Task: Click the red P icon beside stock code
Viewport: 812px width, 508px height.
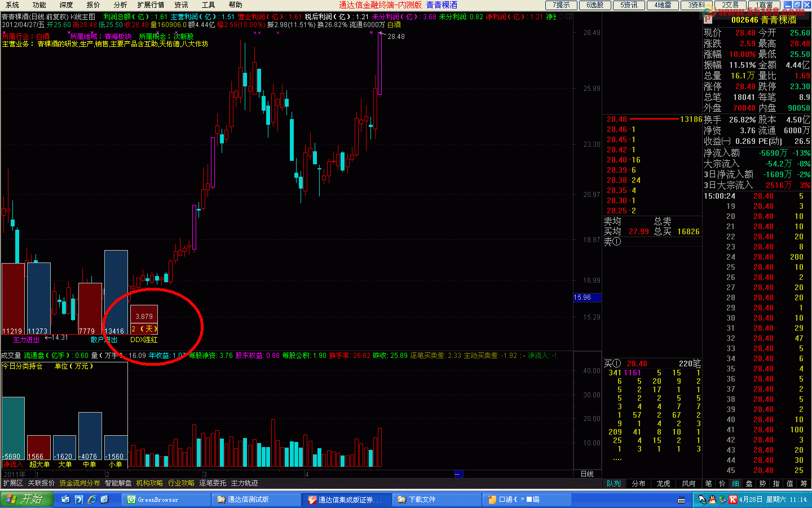Action: pyautogui.click(x=708, y=19)
